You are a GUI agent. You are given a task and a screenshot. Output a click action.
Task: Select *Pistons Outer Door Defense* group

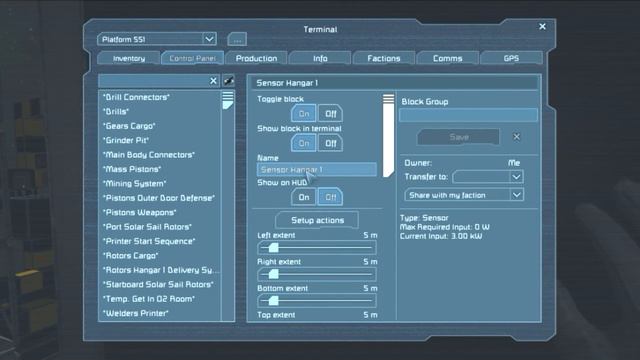click(x=160, y=198)
